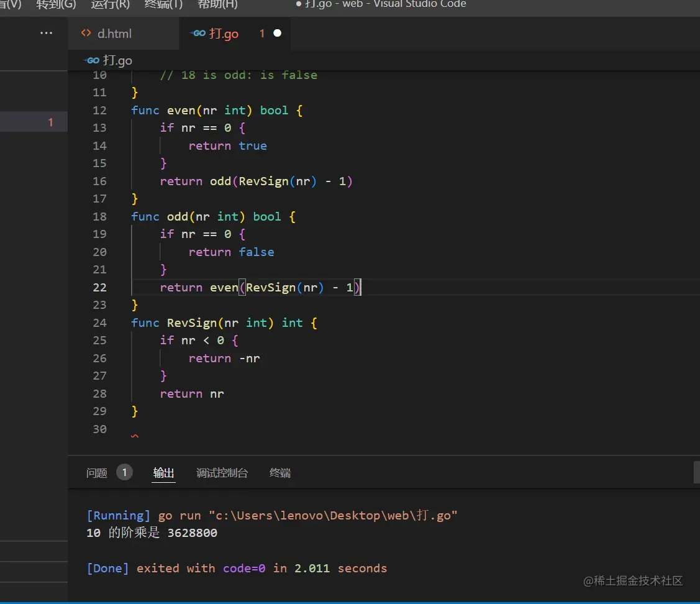Screen dimensions: 700x604
Task: Click the comment "// 18 is odd: is false"
Action: pyautogui.click(x=239, y=75)
